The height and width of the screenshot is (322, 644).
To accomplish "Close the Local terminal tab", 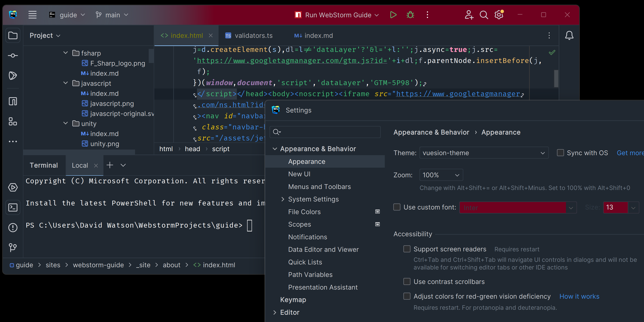I will 96,165.
